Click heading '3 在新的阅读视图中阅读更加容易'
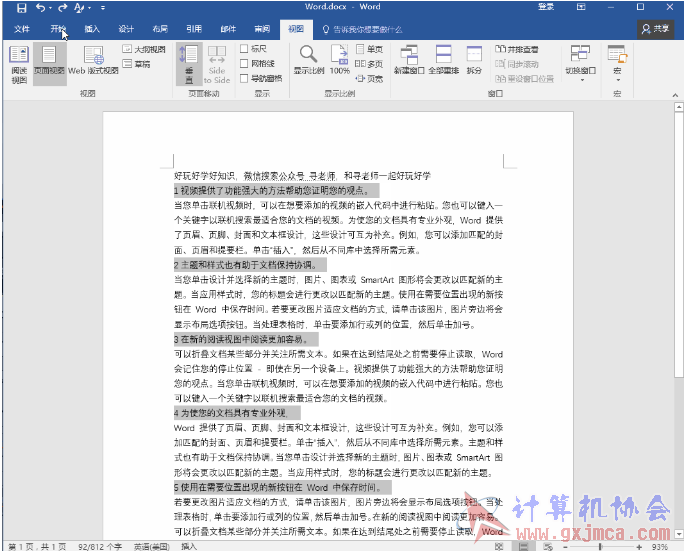Screen dimensions: 686x552 [241, 339]
